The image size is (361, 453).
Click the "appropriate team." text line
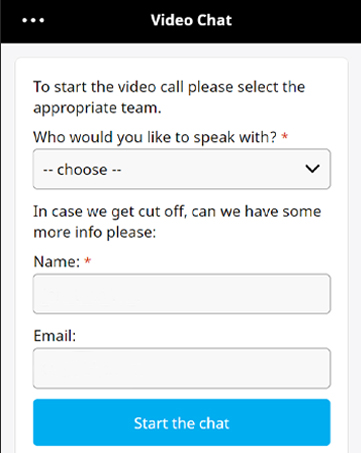point(97,108)
